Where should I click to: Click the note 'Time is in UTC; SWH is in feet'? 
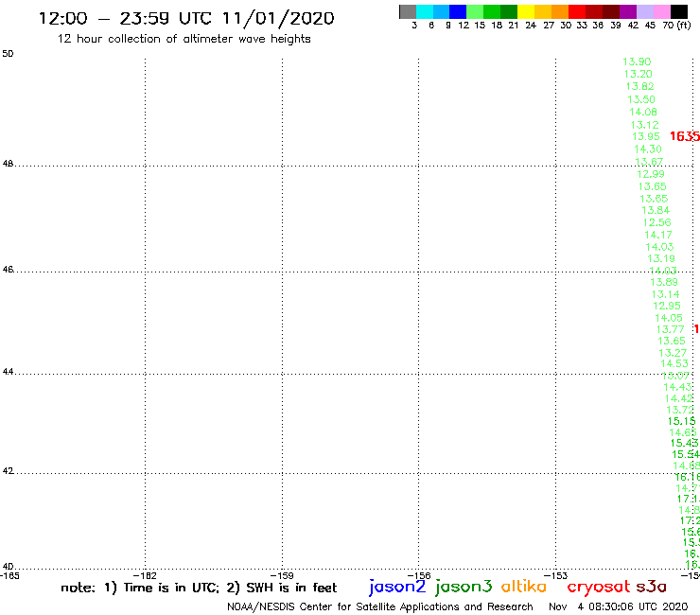coord(199,588)
